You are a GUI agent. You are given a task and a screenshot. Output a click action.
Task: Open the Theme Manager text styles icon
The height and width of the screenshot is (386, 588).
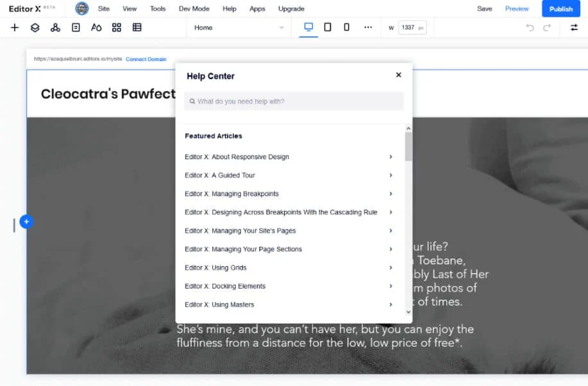click(96, 28)
